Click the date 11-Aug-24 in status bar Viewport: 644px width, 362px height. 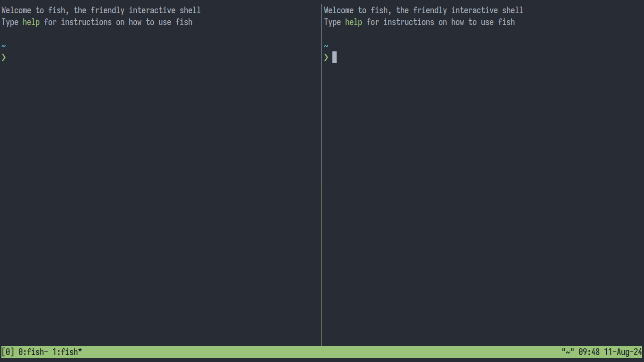click(x=623, y=352)
